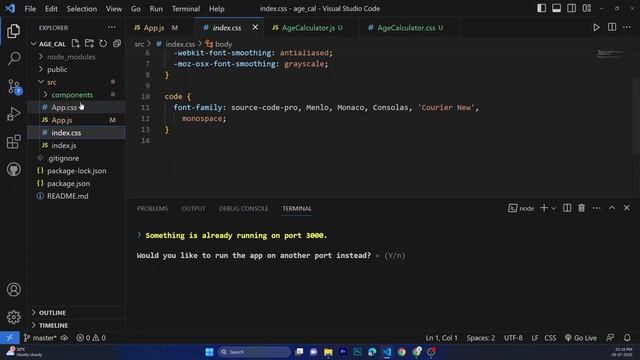The height and width of the screenshot is (360, 640).
Task: Create a new file in AGE_CAL explorer
Action: pos(76,43)
